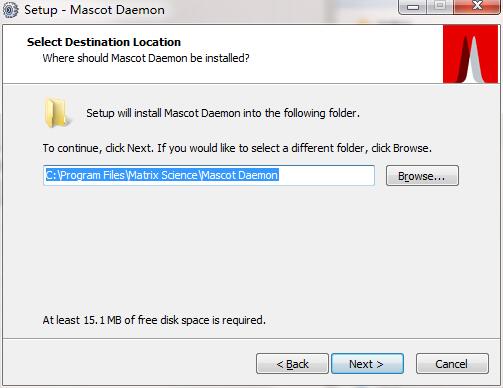
Task: Open the Browse folder dialog
Action: click(x=422, y=176)
